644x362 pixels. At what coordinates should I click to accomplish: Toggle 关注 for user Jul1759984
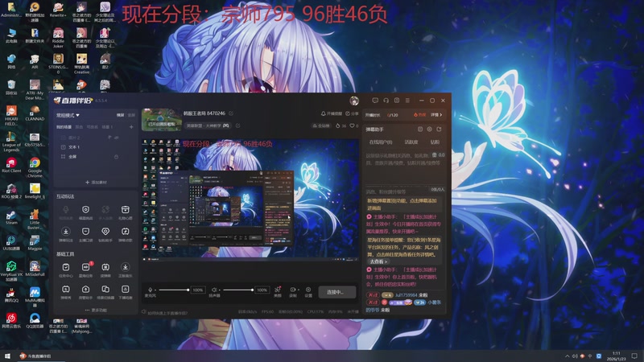(x=373, y=294)
